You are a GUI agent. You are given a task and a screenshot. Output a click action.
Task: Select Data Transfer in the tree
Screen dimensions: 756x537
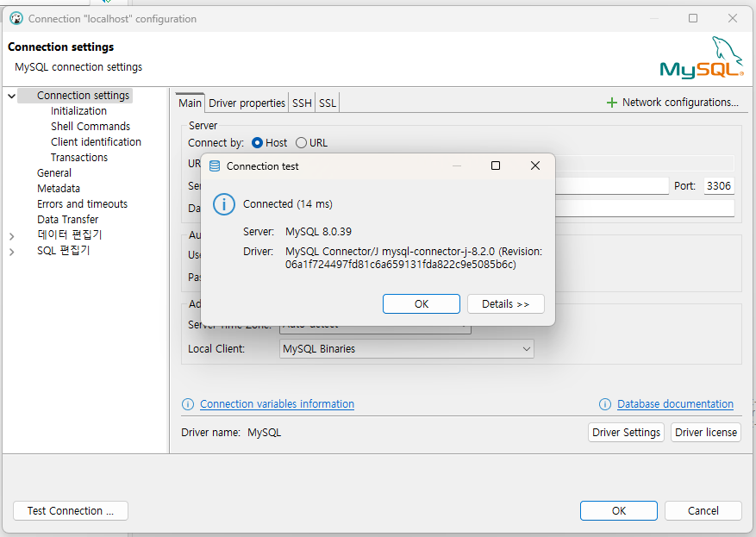point(67,219)
